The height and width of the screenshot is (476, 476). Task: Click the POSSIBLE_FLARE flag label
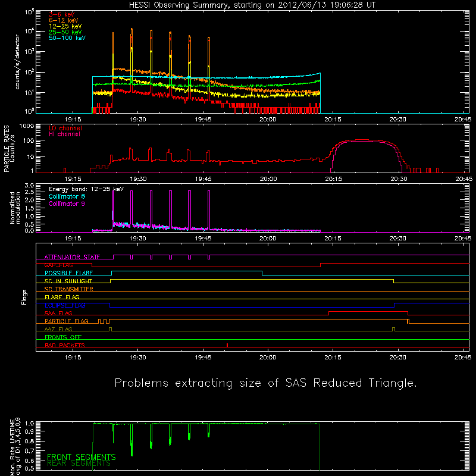pos(68,273)
